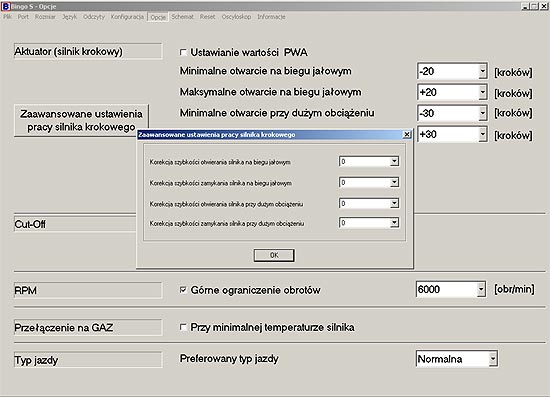Close the advanced stepper motor settings dialog
Image resolution: width=550 pixels, height=397 pixels.
click(x=407, y=134)
